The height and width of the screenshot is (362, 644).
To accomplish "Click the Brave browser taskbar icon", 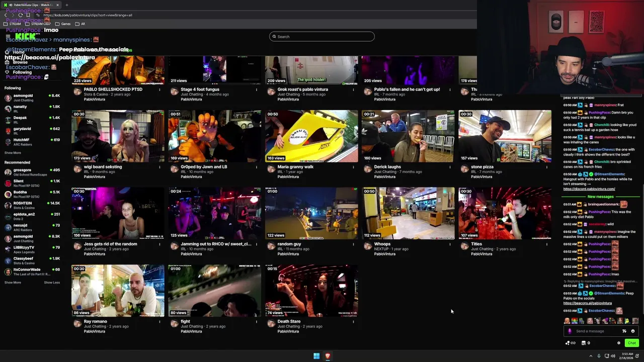I will coord(328,356).
